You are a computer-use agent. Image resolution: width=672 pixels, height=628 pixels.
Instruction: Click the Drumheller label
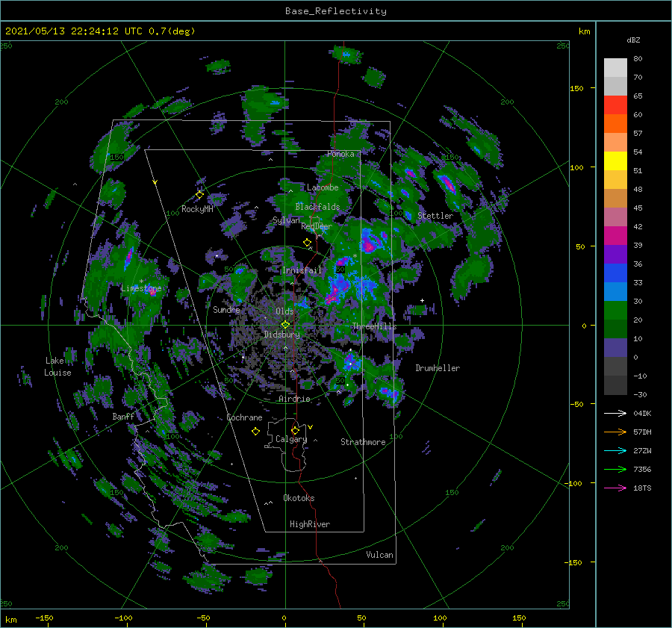pyautogui.click(x=438, y=368)
